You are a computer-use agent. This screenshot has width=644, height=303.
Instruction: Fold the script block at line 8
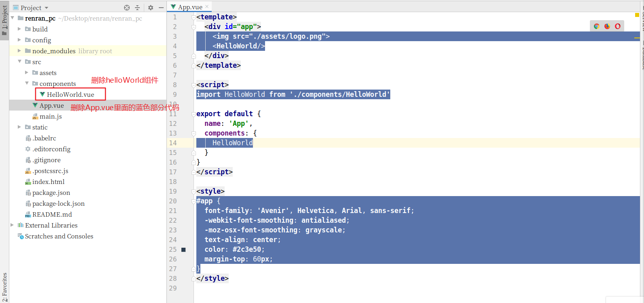[194, 85]
